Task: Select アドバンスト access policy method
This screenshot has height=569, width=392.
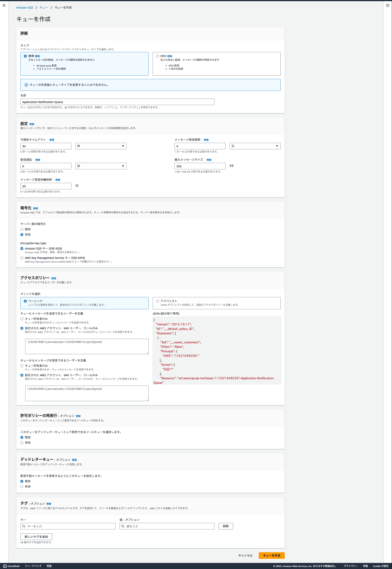Action: [158, 301]
